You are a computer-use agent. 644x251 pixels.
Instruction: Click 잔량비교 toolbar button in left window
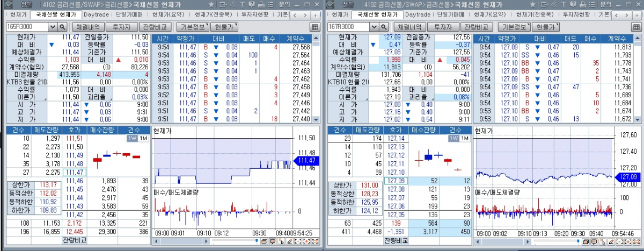click(x=155, y=26)
